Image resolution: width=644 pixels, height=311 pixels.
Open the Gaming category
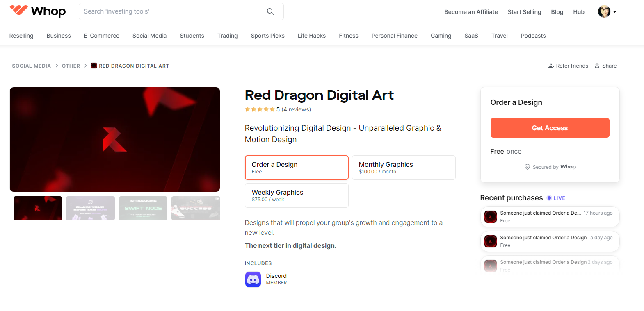point(441,36)
